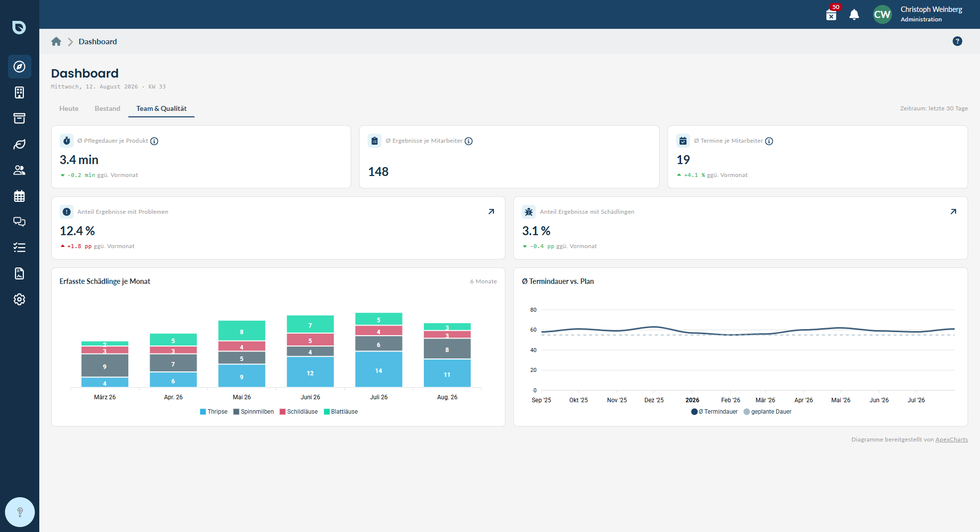Open the checklist tasks sidebar icon
Screen dimensions: 980x532
pyautogui.click(x=19, y=248)
